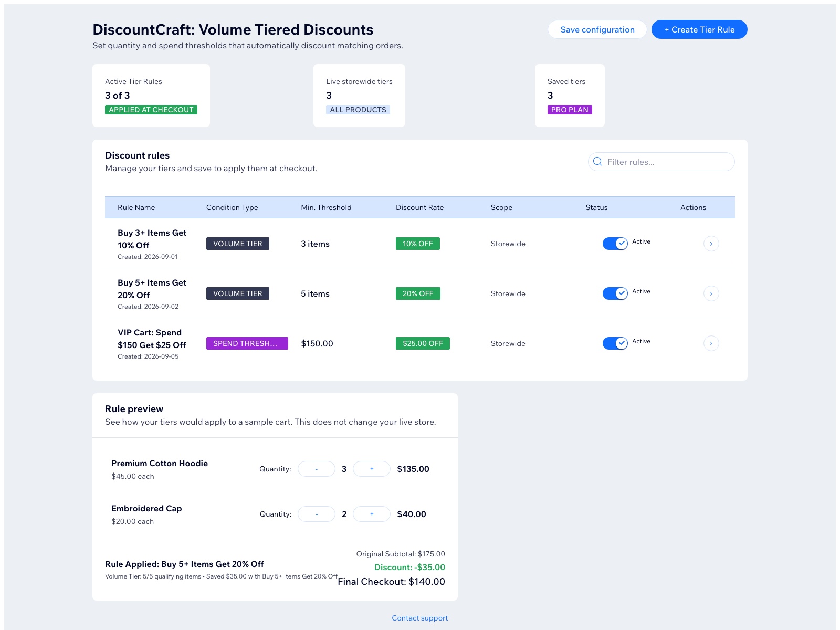
Task: Switch off VIP Cart spend rule status
Action: 615,343
